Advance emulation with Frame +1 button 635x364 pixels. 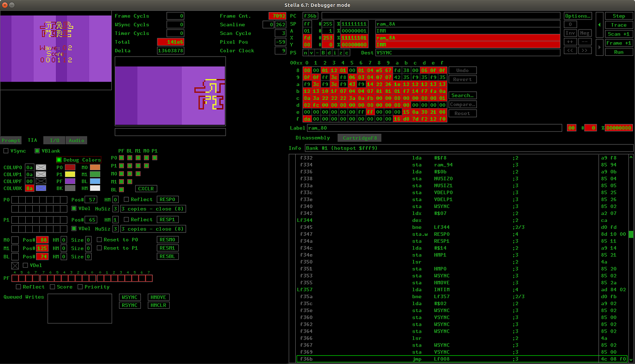[x=619, y=43]
